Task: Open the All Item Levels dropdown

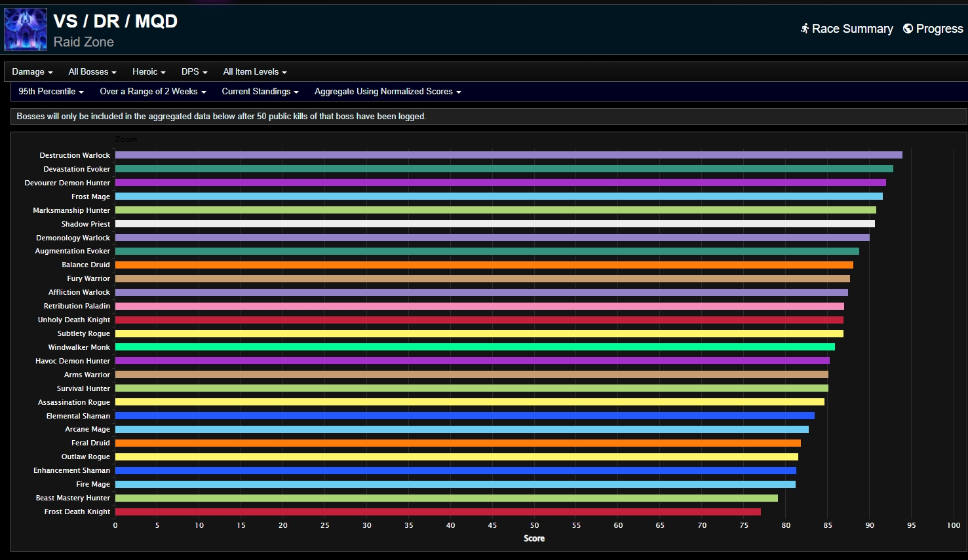Action: click(x=255, y=72)
